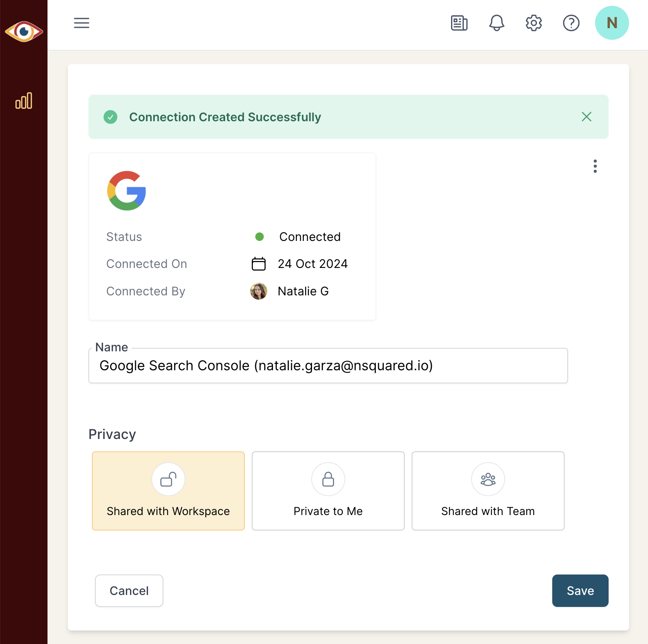This screenshot has height=644, width=648.
Task: Click Natalie G's profile photo
Action: tap(259, 291)
